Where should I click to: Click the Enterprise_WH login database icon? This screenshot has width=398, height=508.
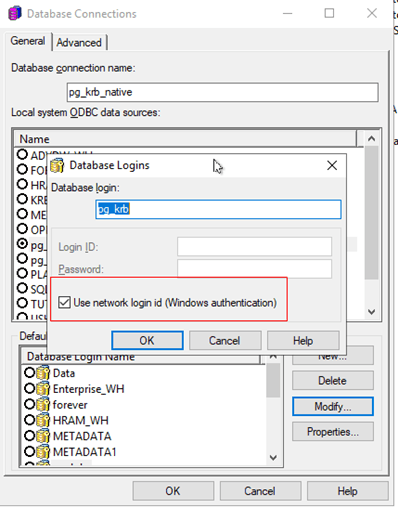43,389
